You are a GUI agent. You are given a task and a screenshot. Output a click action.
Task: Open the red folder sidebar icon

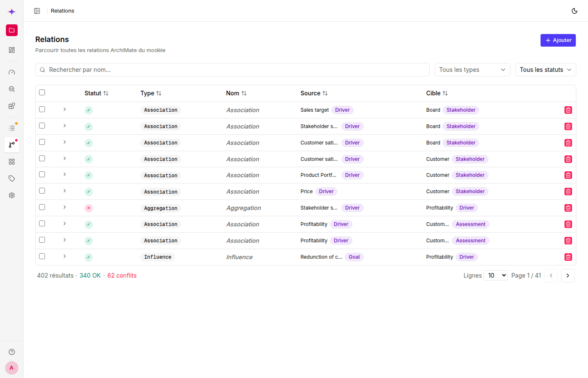pyautogui.click(x=12, y=30)
